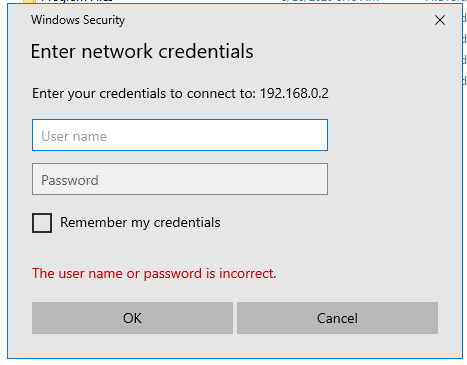Close the Windows Security dialog
This screenshot has height=365, width=467.
pos(440,20)
